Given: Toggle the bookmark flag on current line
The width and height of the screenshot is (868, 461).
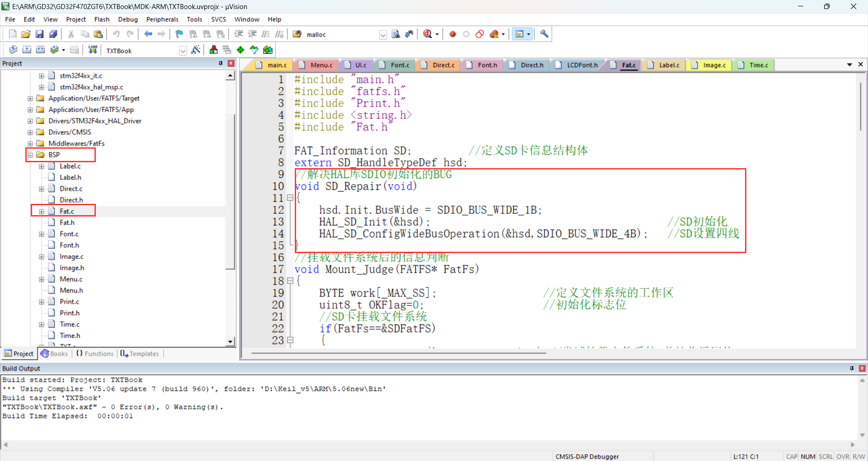Looking at the screenshot, I should [x=179, y=34].
